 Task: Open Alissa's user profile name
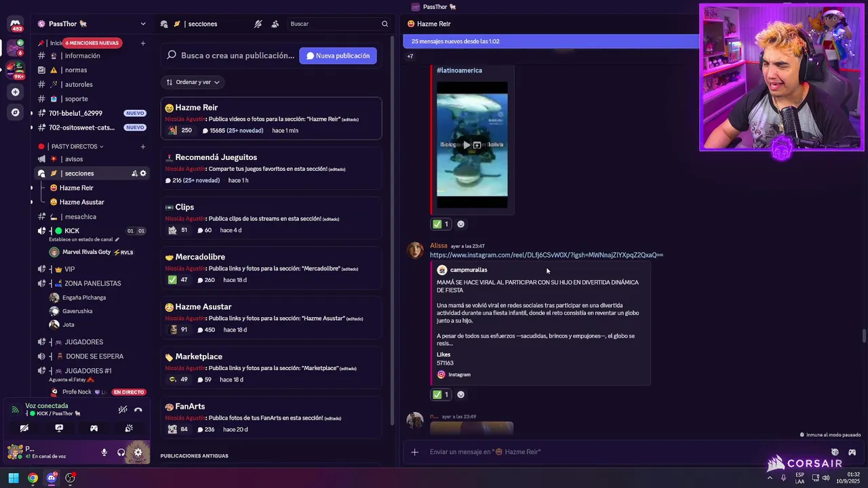tap(439, 245)
